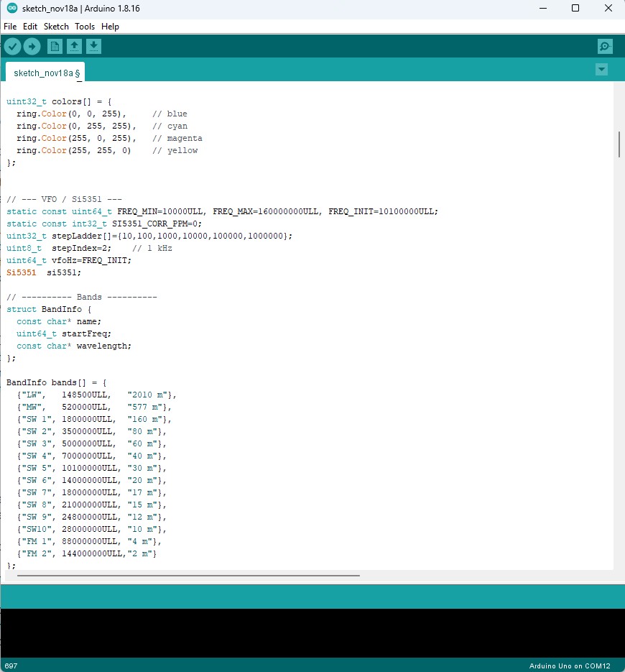Maximize the Arduino IDE window
The image size is (625, 672).
point(575,8)
